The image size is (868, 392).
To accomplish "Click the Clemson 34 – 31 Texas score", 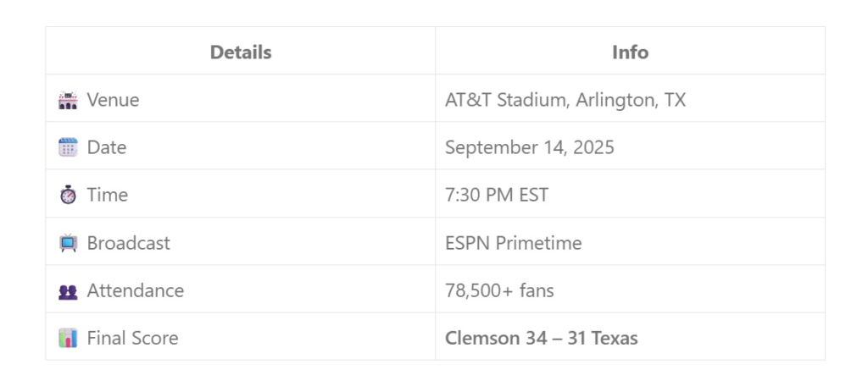I will click(542, 338).
